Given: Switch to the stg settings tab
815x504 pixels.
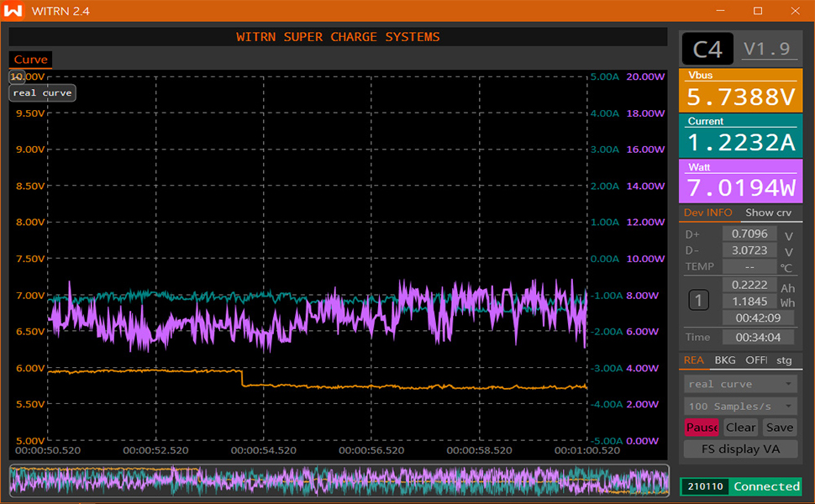Looking at the screenshot, I should point(783,360).
